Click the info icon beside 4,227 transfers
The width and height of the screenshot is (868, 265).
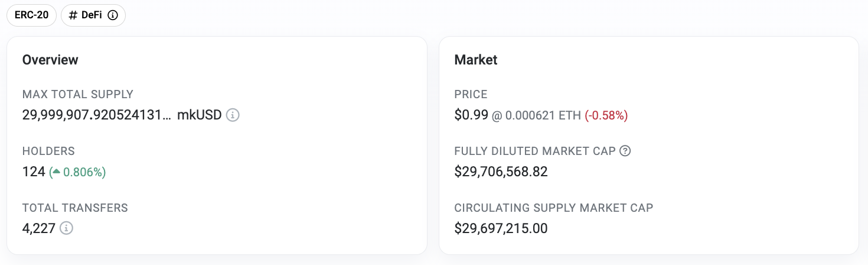tap(67, 228)
